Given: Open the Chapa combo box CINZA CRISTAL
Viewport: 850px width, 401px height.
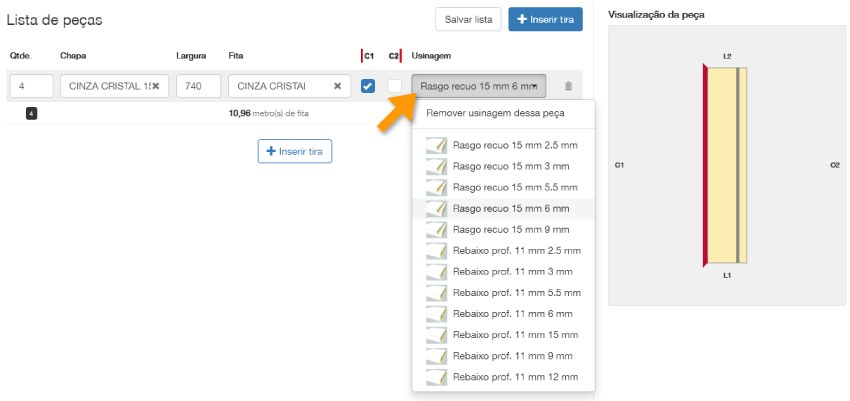Looking at the screenshot, I should (114, 86).
